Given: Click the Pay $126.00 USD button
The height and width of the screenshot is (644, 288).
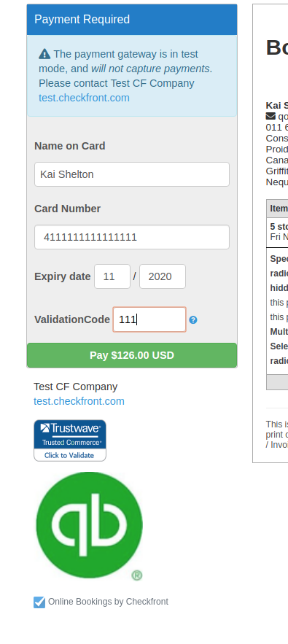Looking at the screenshot, I should point(132,355).
